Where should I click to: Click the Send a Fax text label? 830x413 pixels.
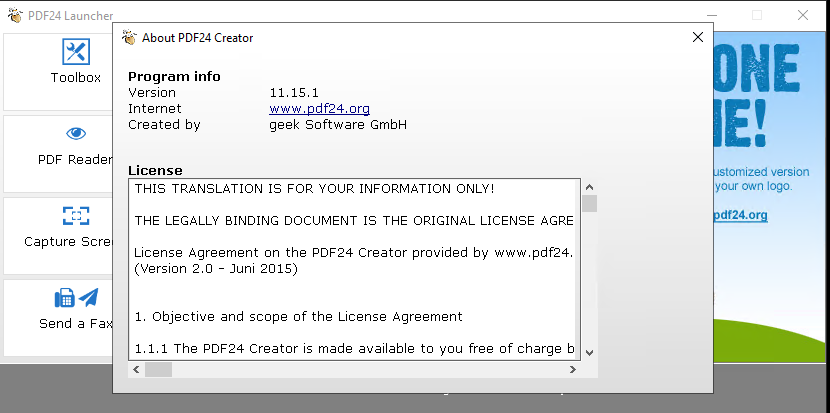point(76,323)
